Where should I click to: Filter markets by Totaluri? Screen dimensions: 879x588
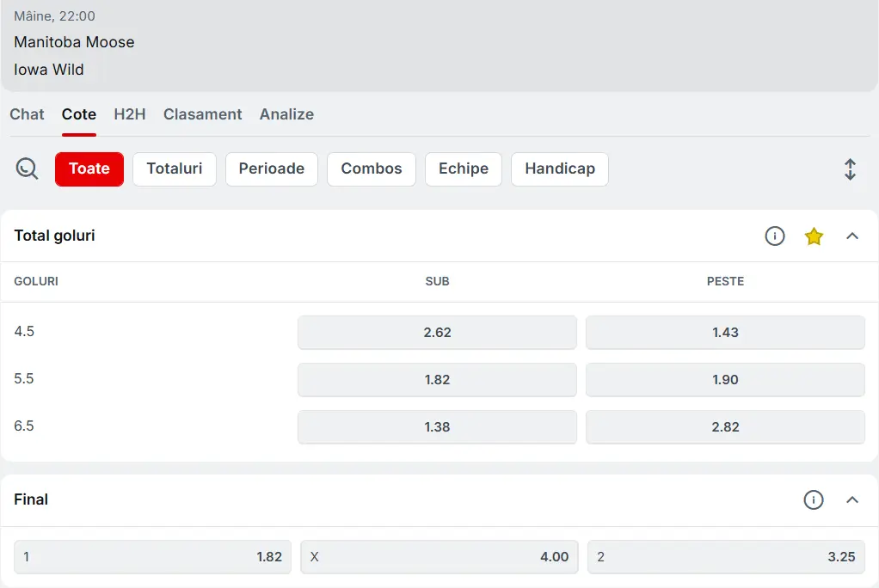coord(175,169)
